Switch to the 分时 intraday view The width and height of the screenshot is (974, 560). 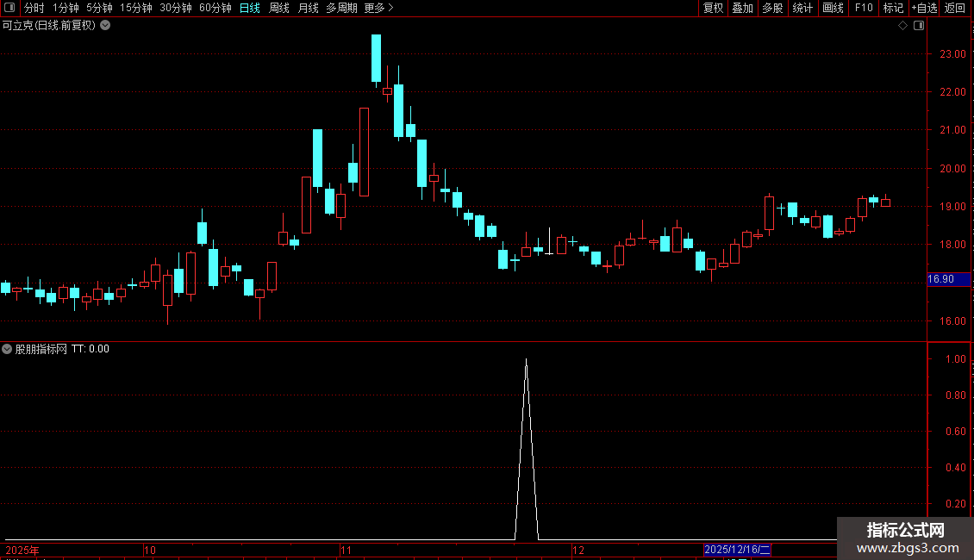(x=34, y=8)
